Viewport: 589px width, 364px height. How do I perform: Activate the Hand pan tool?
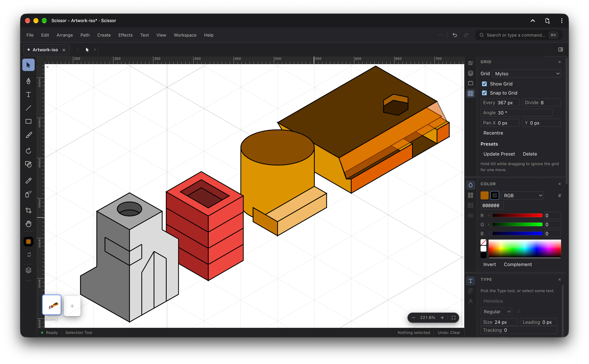click(28, 224)
